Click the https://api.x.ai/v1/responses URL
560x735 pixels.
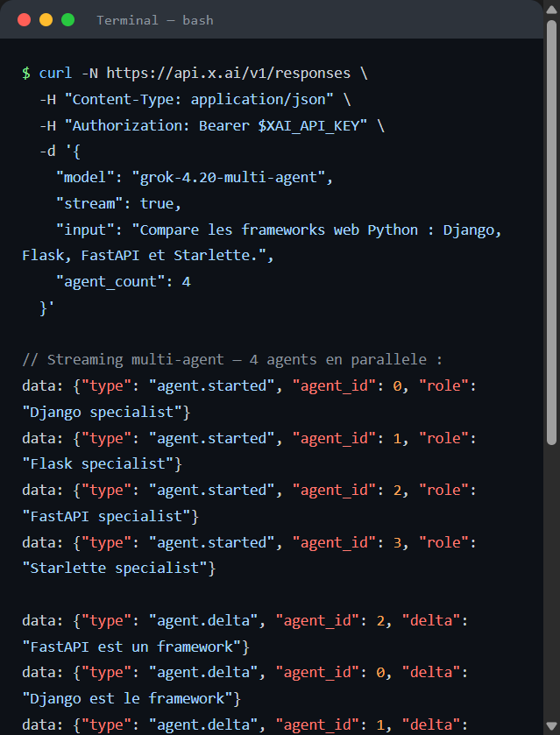tap(229, 73)
